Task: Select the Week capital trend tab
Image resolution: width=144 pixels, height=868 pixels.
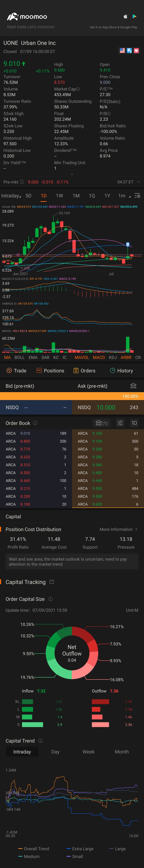Action: pos(89,752)
